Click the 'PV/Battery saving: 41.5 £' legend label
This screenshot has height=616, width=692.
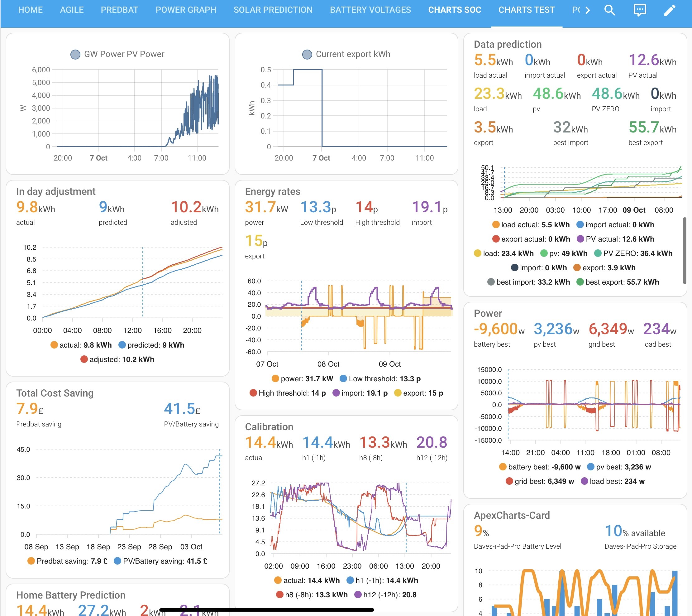pos(165,561)
